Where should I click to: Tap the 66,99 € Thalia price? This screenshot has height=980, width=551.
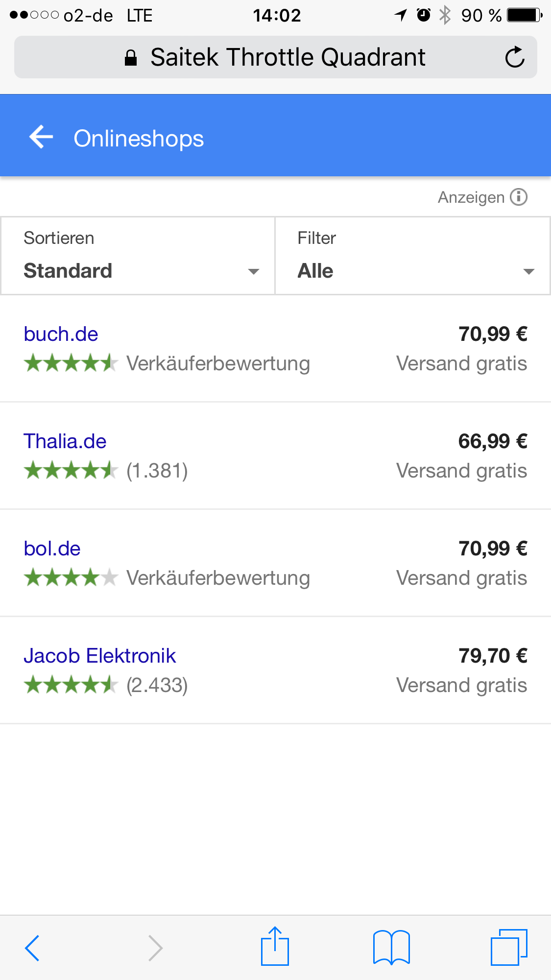(492, 441)
